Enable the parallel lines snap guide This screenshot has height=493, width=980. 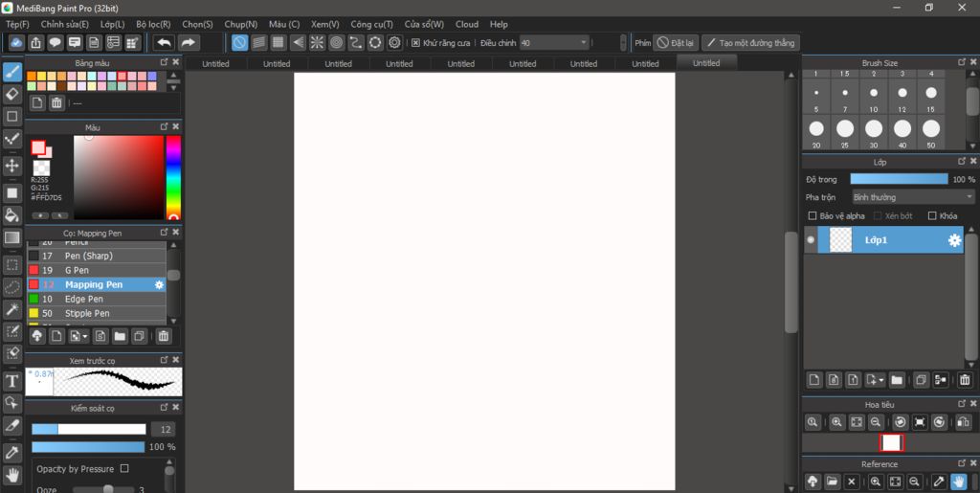[x=259, y=42]
